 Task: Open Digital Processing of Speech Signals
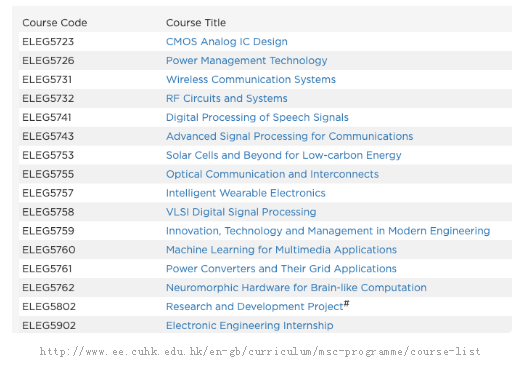[x=257, y=117]
